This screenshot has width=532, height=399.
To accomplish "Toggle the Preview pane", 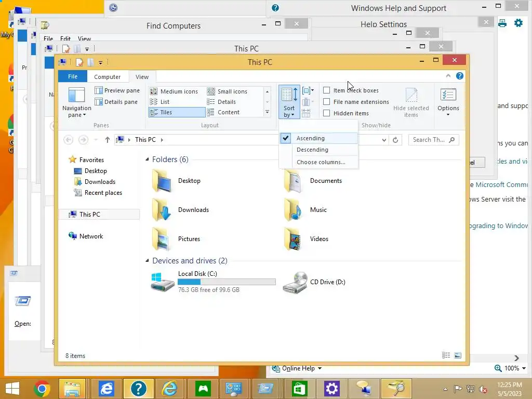I will [117, 90].
